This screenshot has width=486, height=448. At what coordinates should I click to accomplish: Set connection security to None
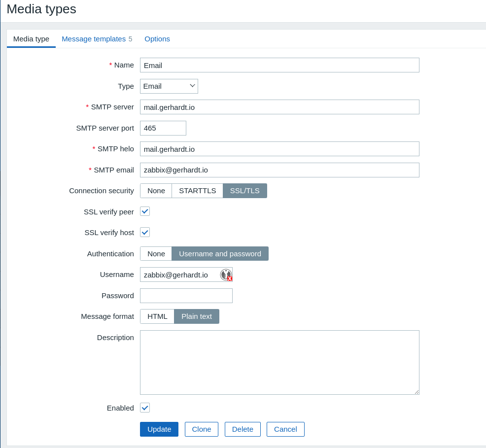[156, 191]
